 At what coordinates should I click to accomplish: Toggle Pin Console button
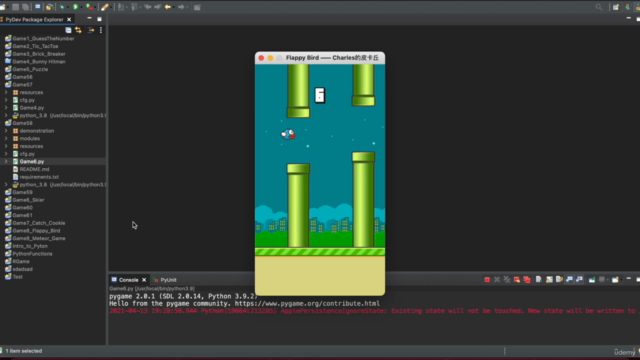tap(592, 280)
